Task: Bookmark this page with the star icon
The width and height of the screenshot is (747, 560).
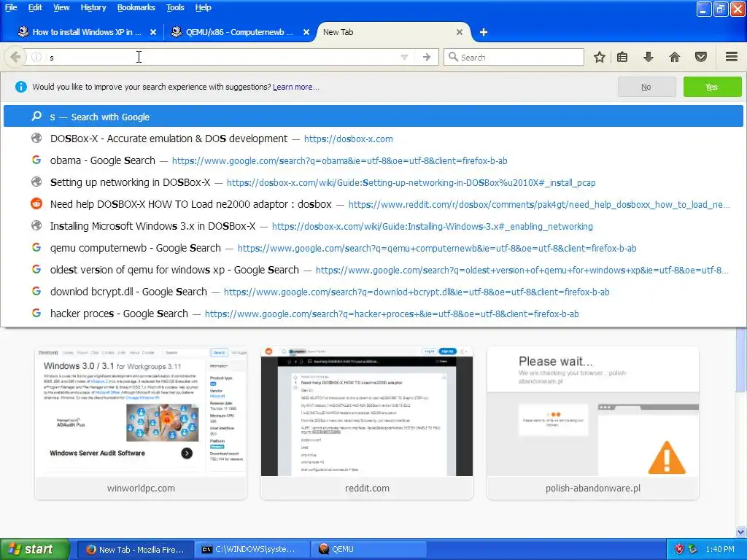Action: (600, 57)
